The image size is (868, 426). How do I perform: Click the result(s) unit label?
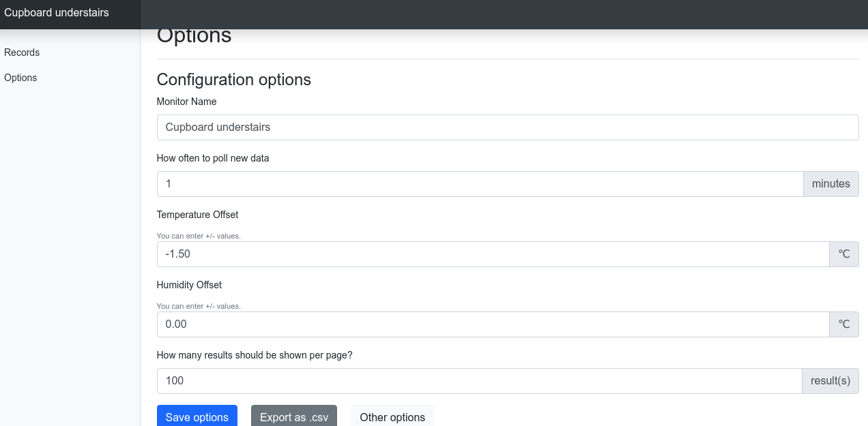[830, 381]
